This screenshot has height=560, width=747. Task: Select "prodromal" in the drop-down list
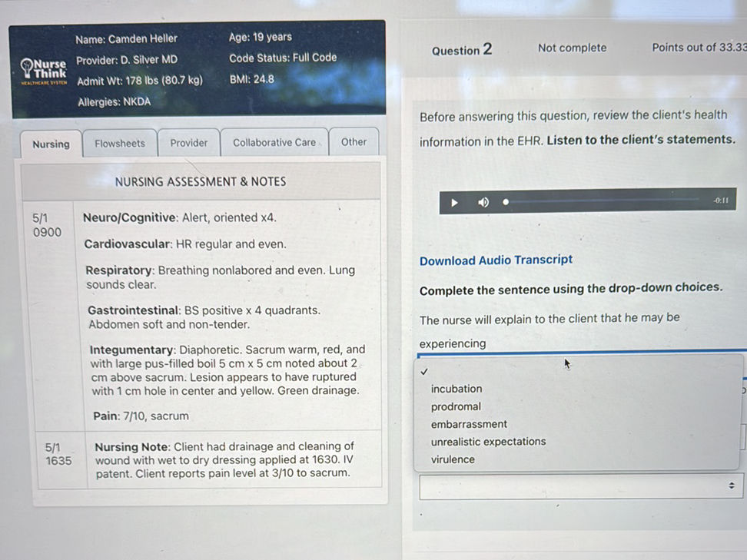456,406
